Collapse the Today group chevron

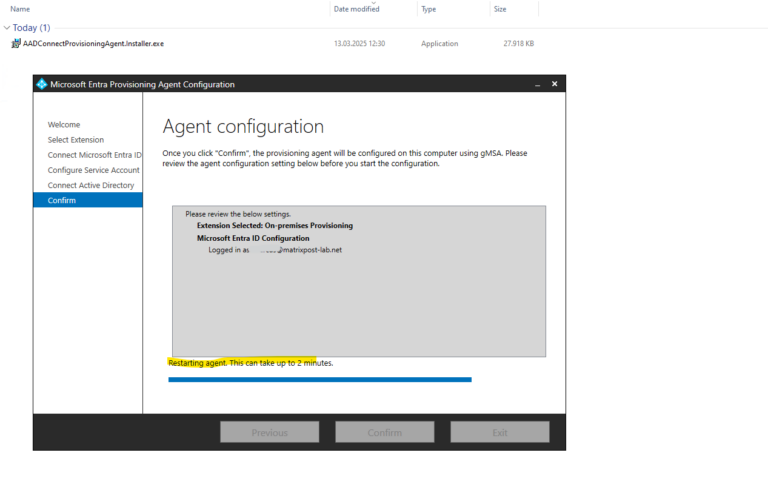pyautogui.click(x=7, y=28)
